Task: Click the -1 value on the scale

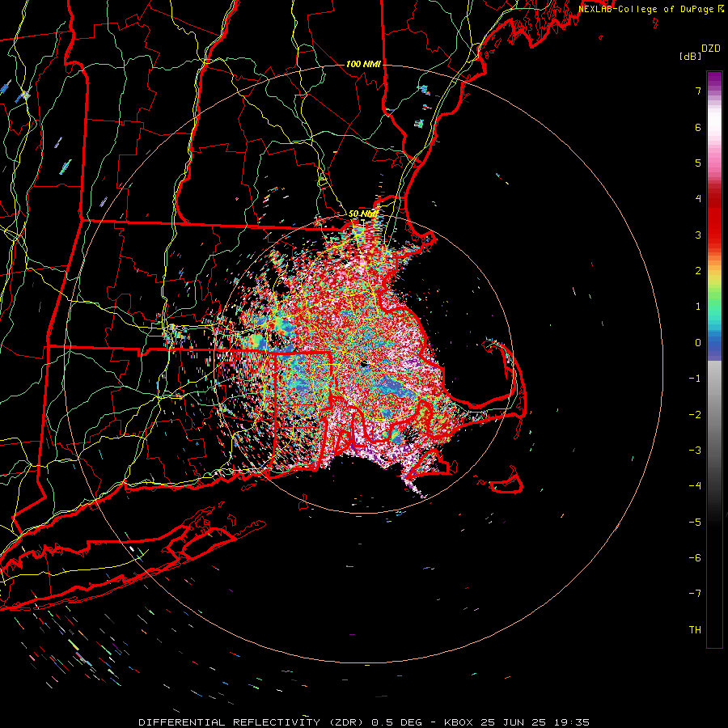Action: tap(695, 379)
